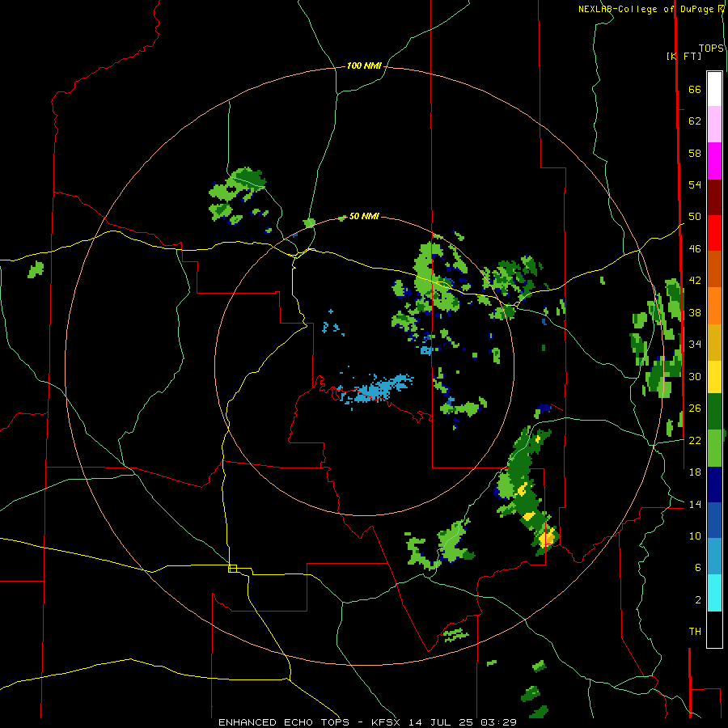Viewport: 728px width, 728px height.
Task: Click the legend value 42
Action: point(695,281)
